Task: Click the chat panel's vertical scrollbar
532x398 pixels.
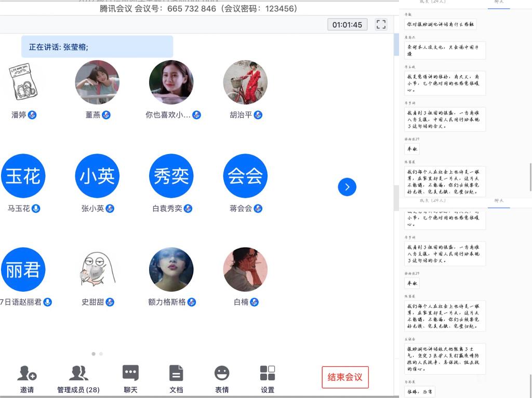Action: coord(530,176)
